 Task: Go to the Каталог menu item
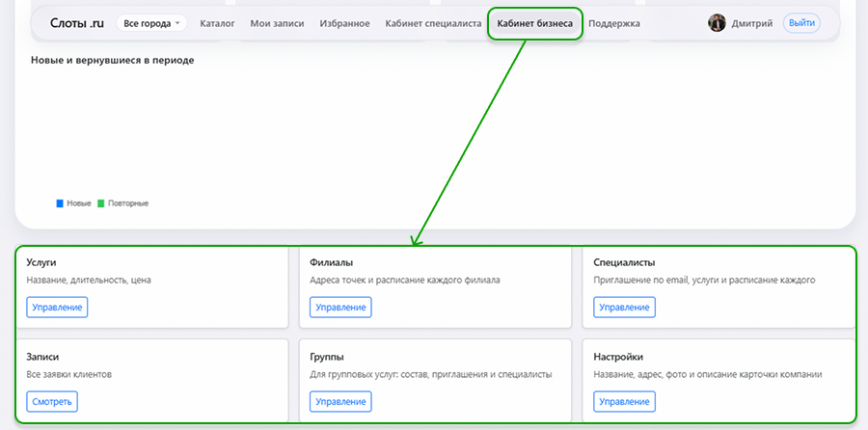click(218, 23)
